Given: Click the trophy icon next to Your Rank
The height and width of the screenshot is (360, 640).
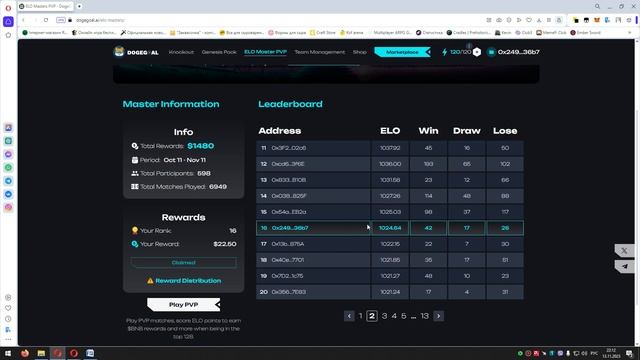Looking at the screenshot, I should coord(135,230).
